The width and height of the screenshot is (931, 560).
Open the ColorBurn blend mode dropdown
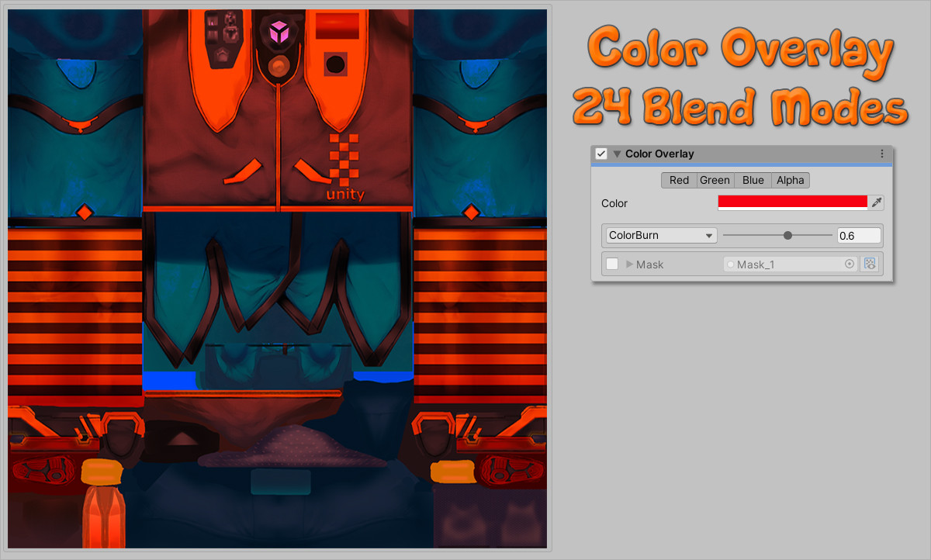coord(661,235)
